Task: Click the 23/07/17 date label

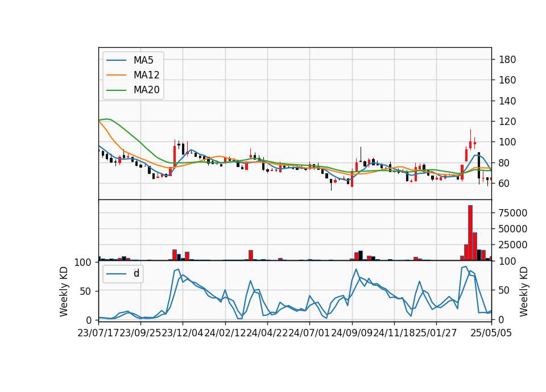Action: point(98,333)
